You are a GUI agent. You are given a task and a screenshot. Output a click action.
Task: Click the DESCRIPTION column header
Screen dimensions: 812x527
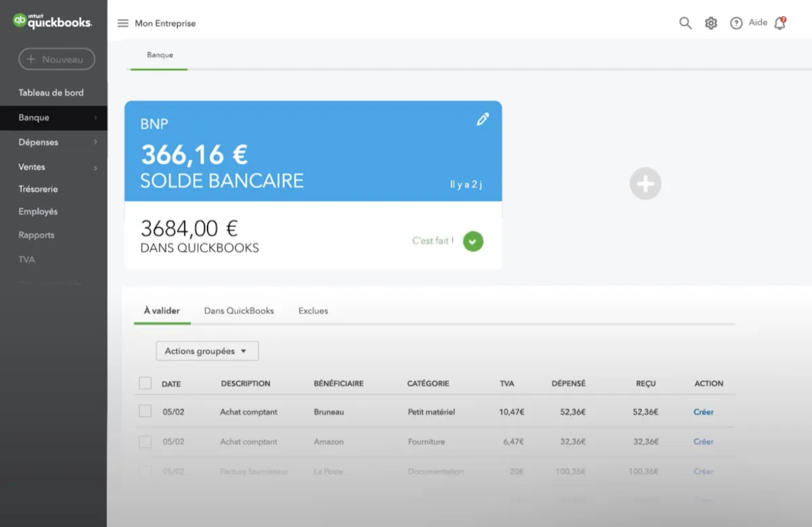click(x=246, y=384)
